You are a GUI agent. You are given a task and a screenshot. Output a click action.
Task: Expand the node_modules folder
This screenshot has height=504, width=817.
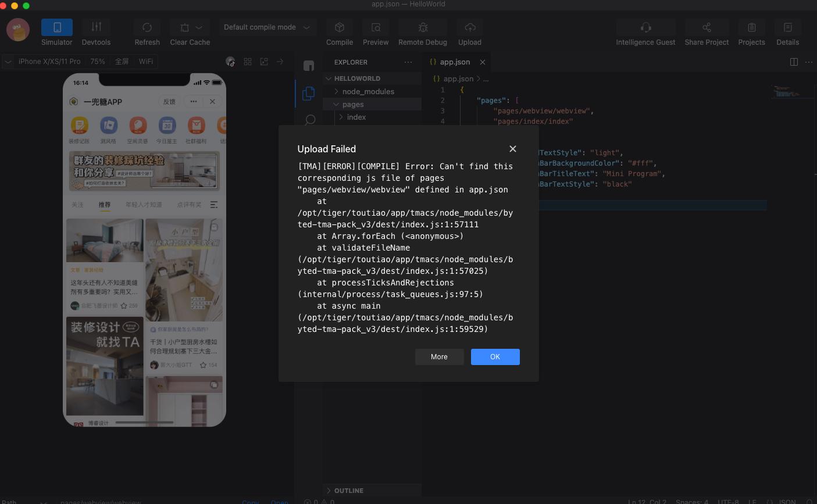tap(368, 91)
